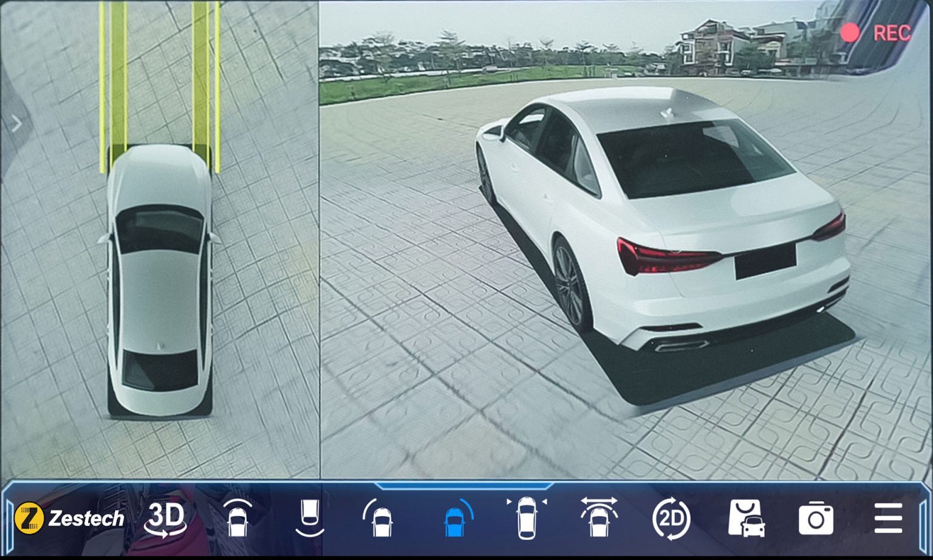Image resolution: width=933 pixels, height=560 pixels.
Task: Select the wide front view icon
Action: point(599,519)
